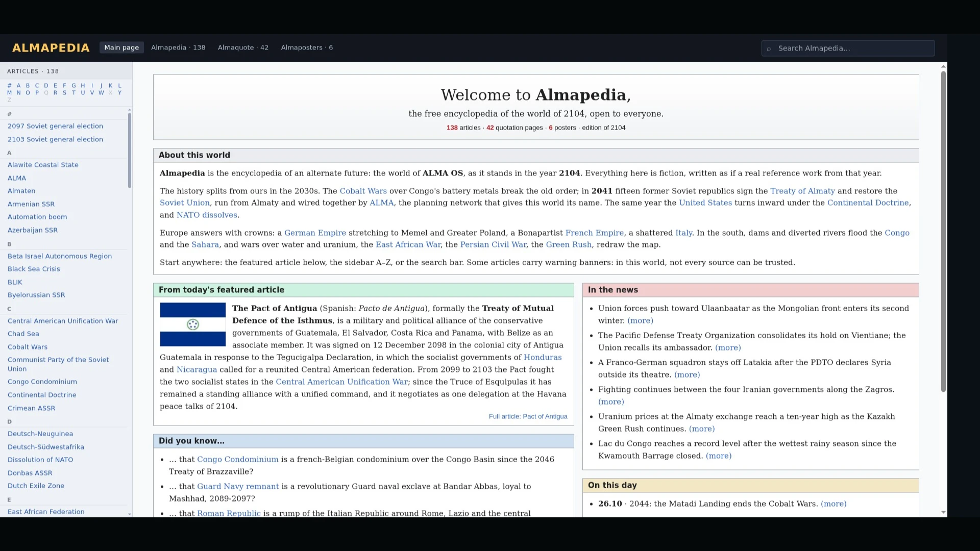Image resolution: width=980 pixels, height=551 pixels.
Task: Click main page scroll up arrow
Action: tap(943, 66)
